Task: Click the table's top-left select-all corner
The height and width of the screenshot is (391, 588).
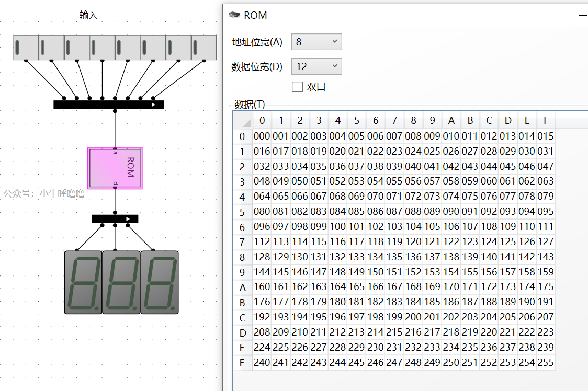Action: 242,121
